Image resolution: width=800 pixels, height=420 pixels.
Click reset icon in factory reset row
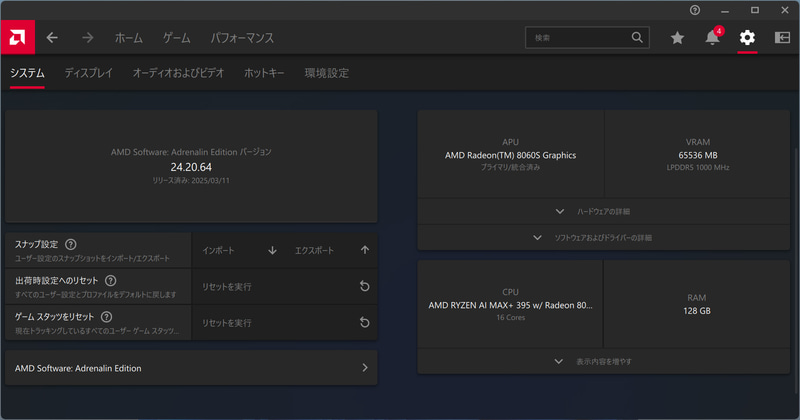pyautogui.click(x=364, y=286)
